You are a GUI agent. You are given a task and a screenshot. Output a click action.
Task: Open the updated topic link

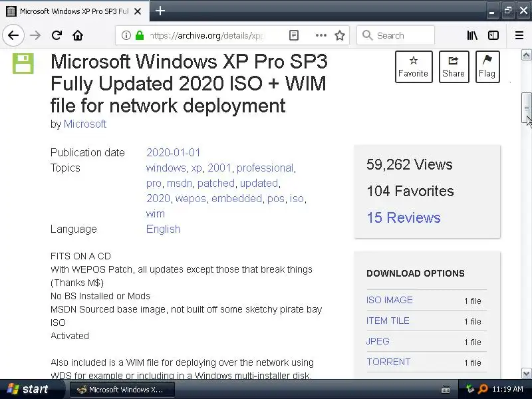click(259, 184)
